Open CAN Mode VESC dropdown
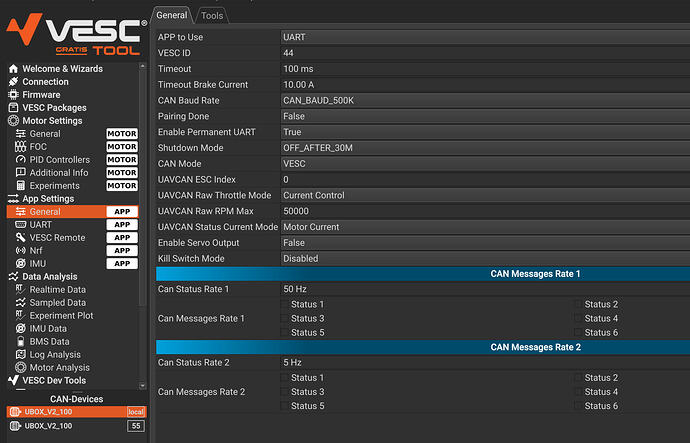The height and width of the screenshot is (443, 690). tap(485, 164)
